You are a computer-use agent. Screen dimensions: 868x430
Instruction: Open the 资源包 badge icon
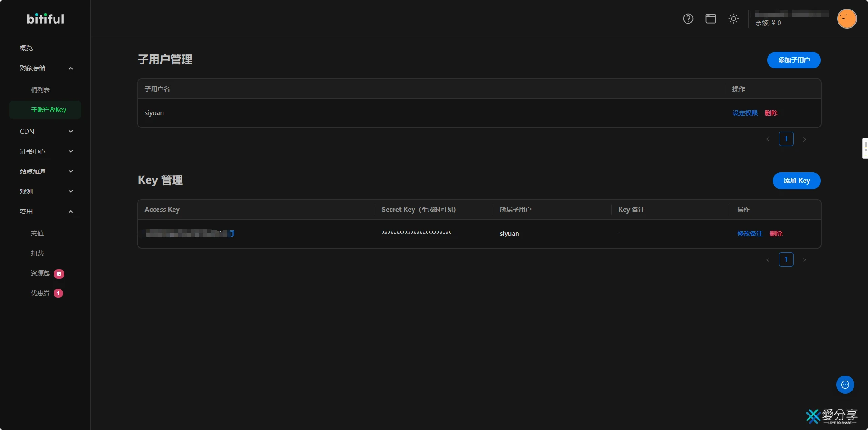(59, 274)
